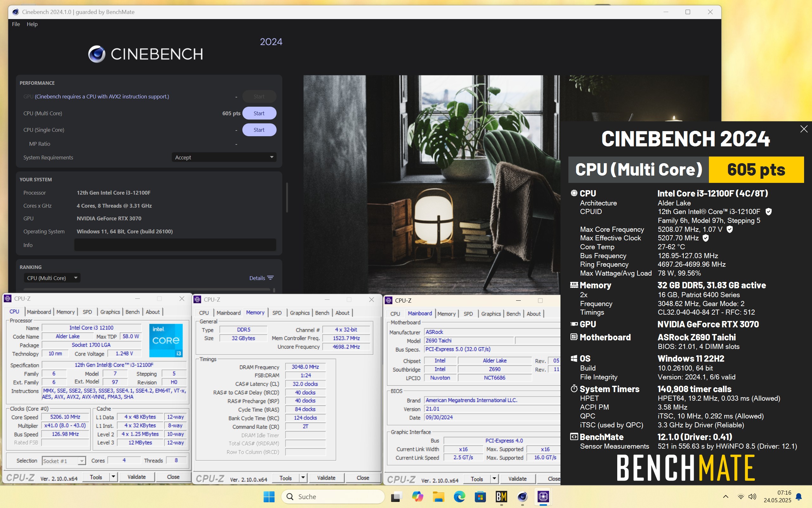Open the notifications bell icon
The image size is (812, 508).
coord(799,497)
